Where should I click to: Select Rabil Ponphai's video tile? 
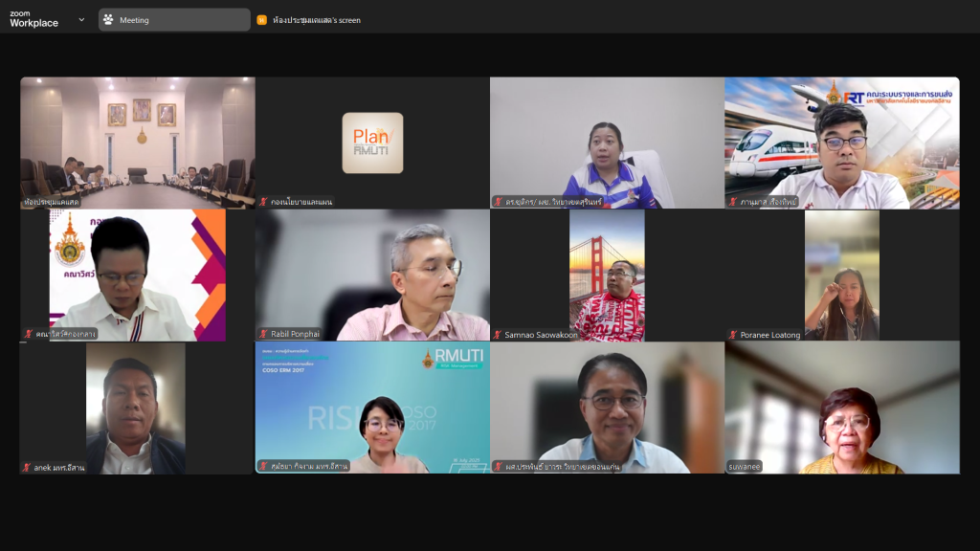[x=372, y=275]
